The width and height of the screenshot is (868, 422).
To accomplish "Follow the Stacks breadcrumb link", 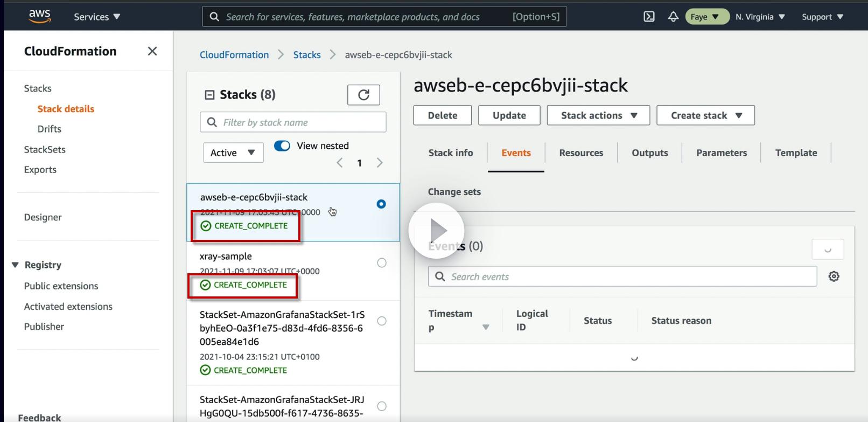I will pyautogui.click(x=307, y=54).
